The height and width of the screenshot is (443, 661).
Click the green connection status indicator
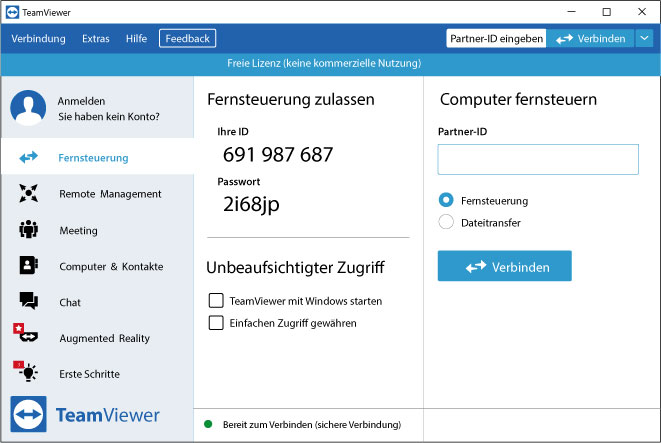tap(208, 424)
